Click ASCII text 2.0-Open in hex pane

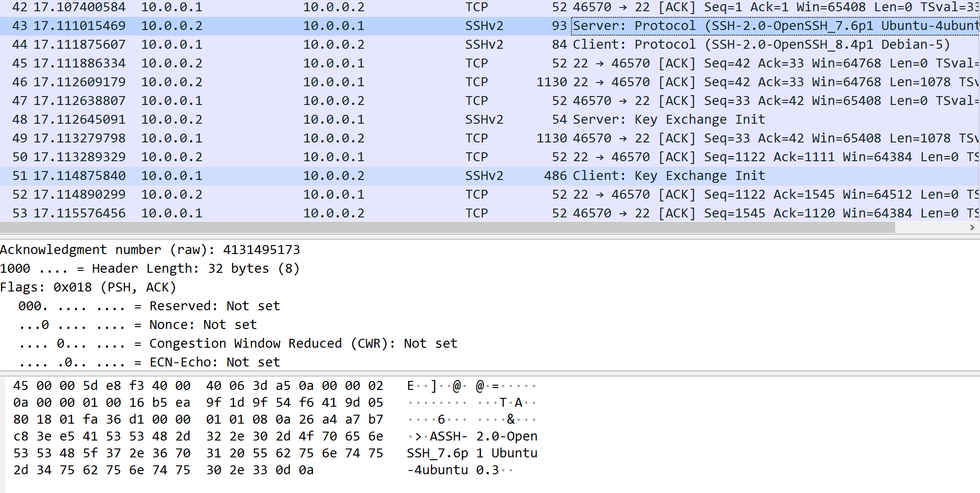(507, 436)
